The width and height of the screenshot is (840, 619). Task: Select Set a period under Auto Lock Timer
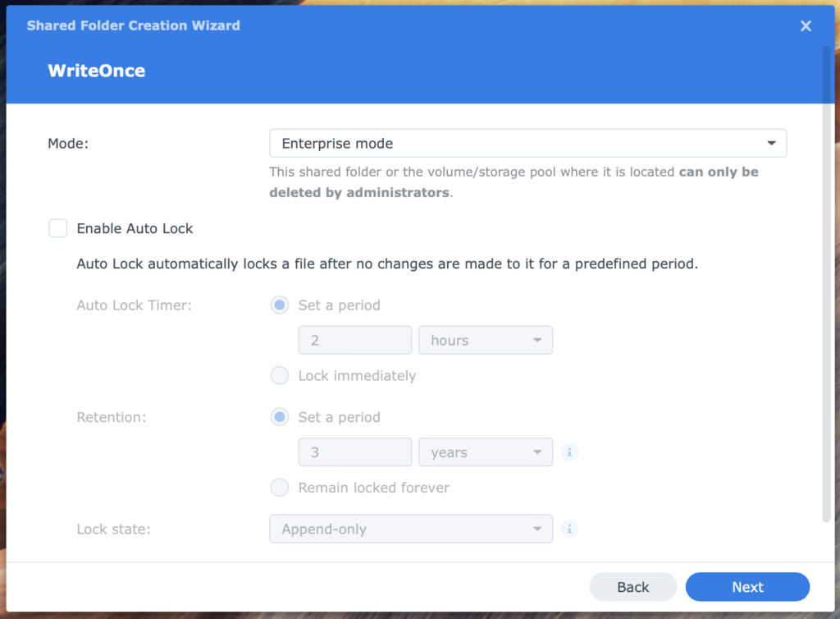coord(280,305)
